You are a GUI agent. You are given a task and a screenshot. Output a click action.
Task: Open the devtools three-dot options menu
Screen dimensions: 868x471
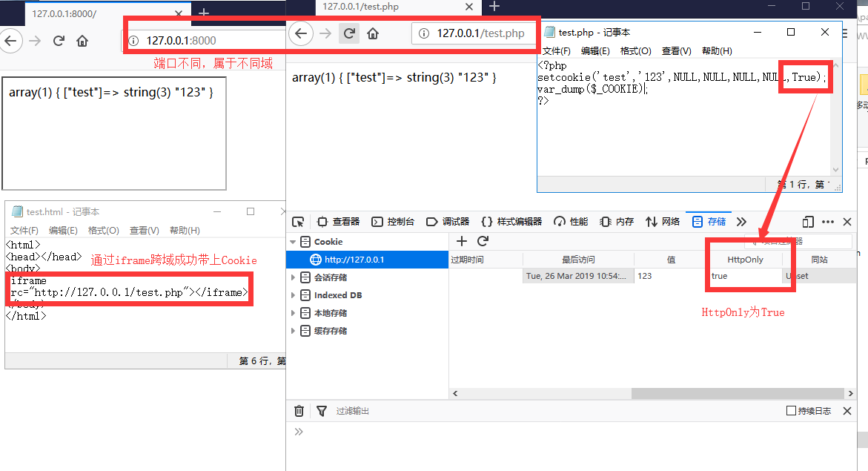pyautogui.click(x=827, y=222)
